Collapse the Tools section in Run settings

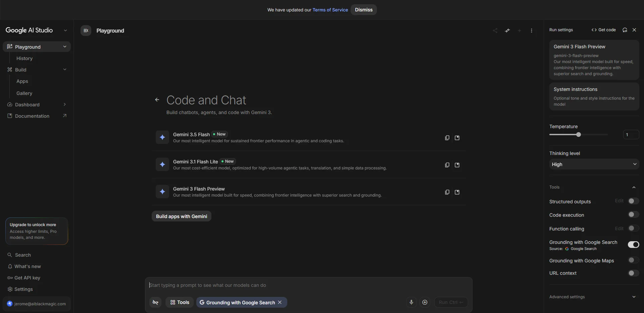coord(634,187)
